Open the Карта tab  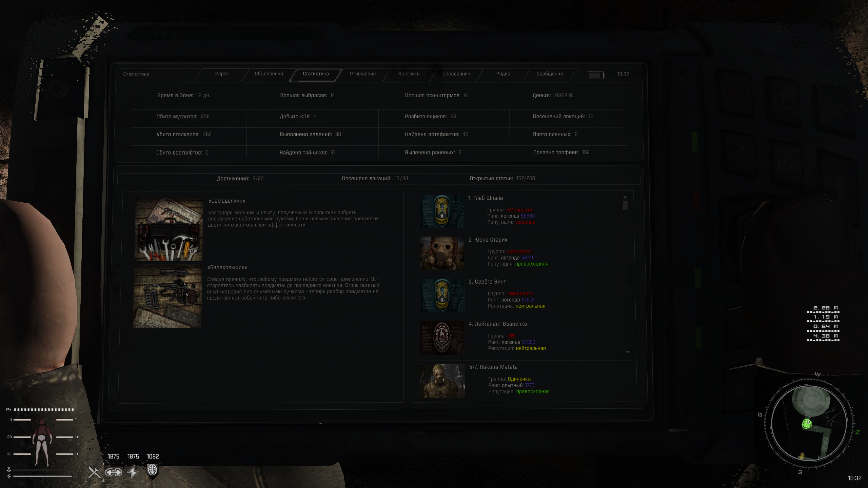tap(222, 74)
